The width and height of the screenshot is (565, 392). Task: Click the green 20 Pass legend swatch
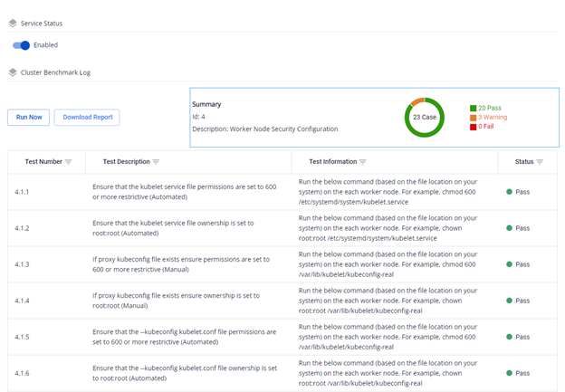click(473, 108)
